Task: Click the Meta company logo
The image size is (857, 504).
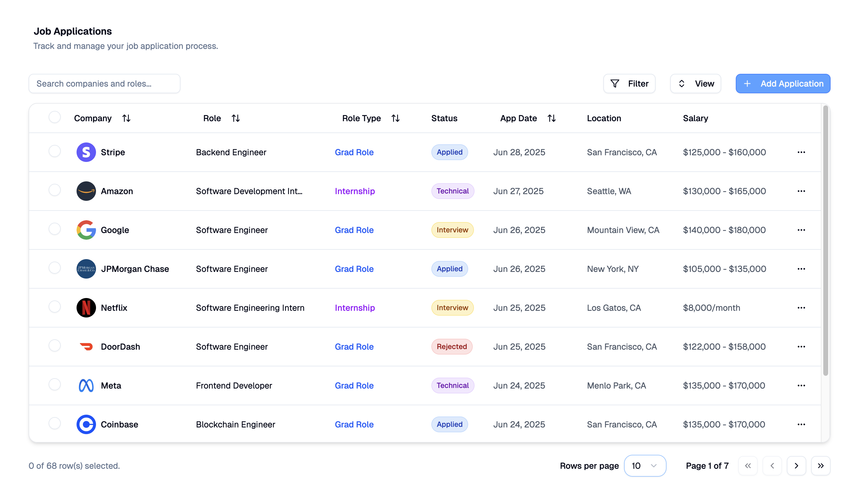Action: pos(86,385)
